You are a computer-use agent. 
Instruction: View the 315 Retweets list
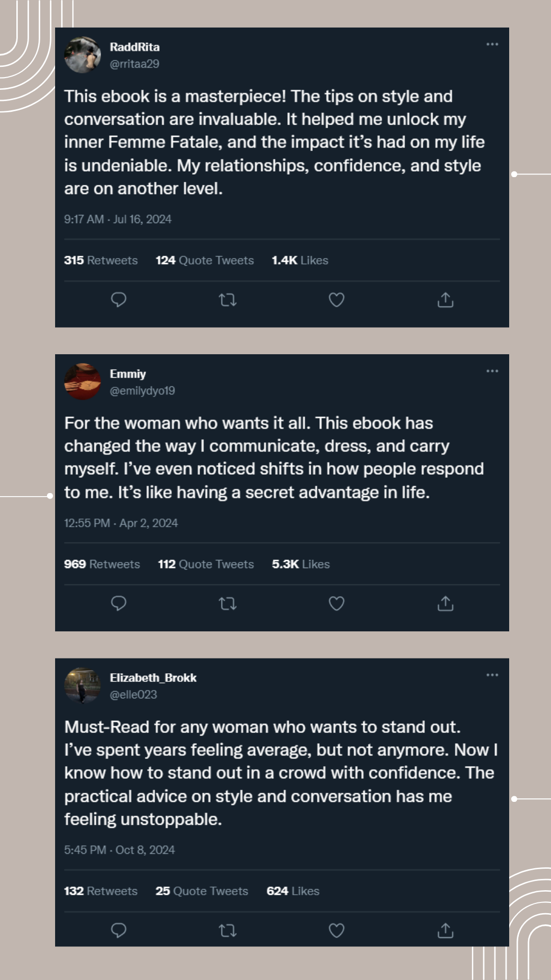(101, 260)
